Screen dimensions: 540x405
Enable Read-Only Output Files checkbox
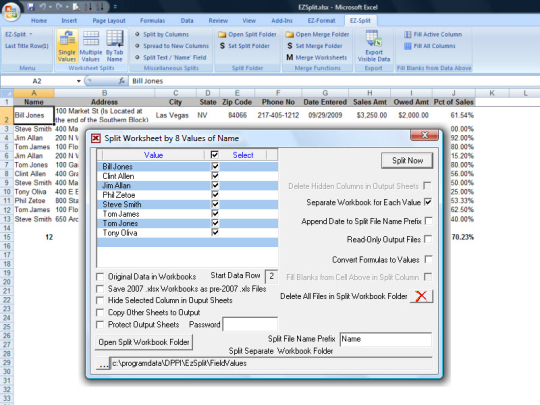coord(428,239)
